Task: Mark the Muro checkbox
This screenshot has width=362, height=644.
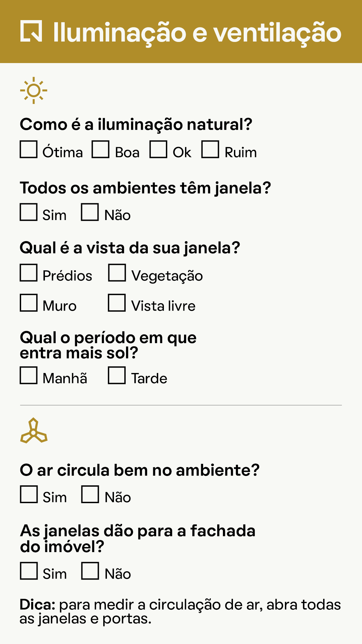Action: (28, 303)
